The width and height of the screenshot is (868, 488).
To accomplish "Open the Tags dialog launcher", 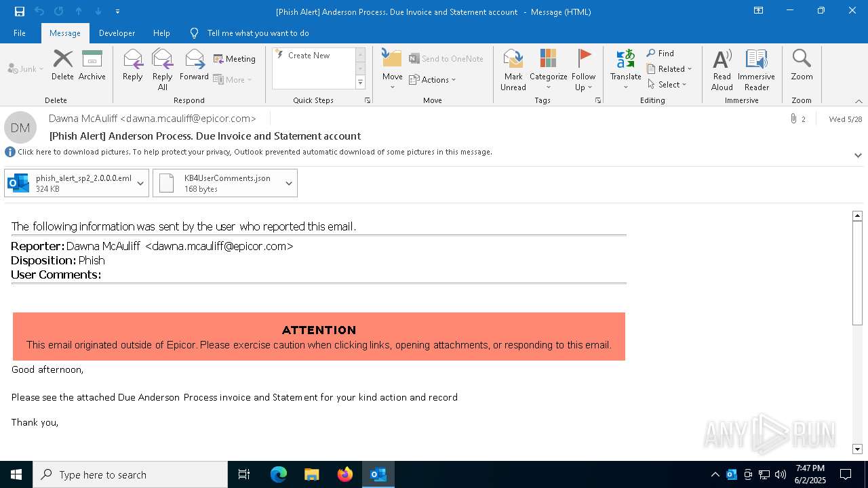I will click(598, 100).
